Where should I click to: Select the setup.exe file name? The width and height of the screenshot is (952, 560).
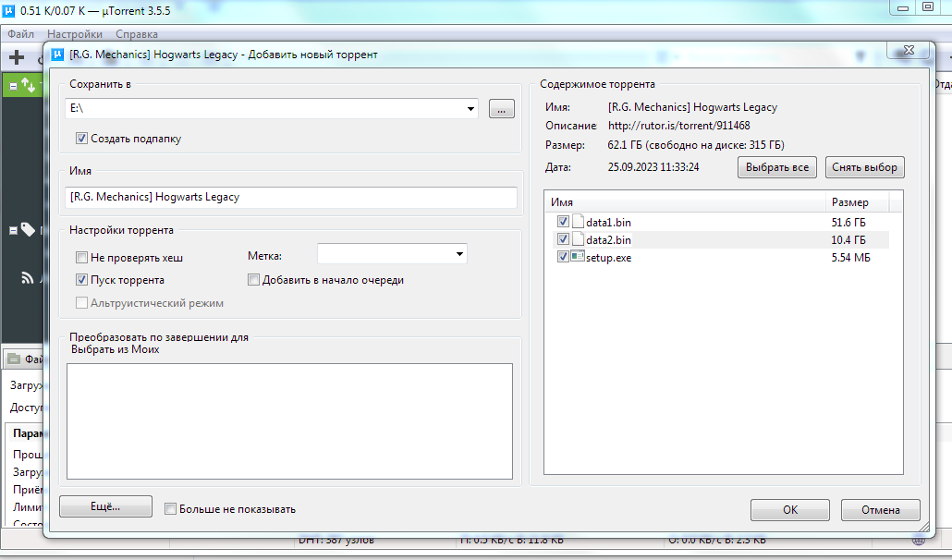point(608,257)
